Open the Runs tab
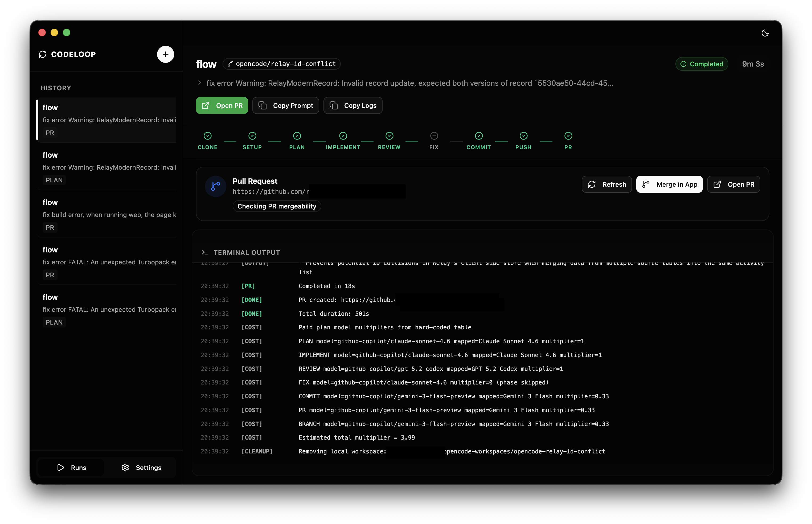812x524 pixels. [71, 468]
